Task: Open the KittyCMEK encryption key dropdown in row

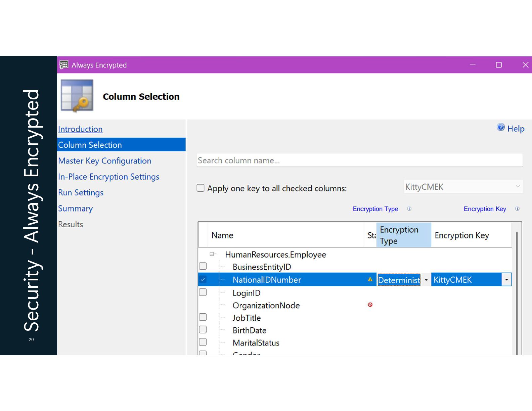Action: coord(506,280)
